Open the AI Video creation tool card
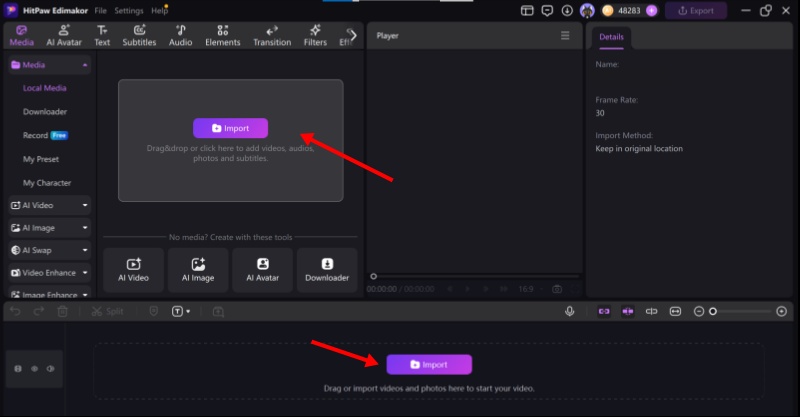 pos(133,270)
